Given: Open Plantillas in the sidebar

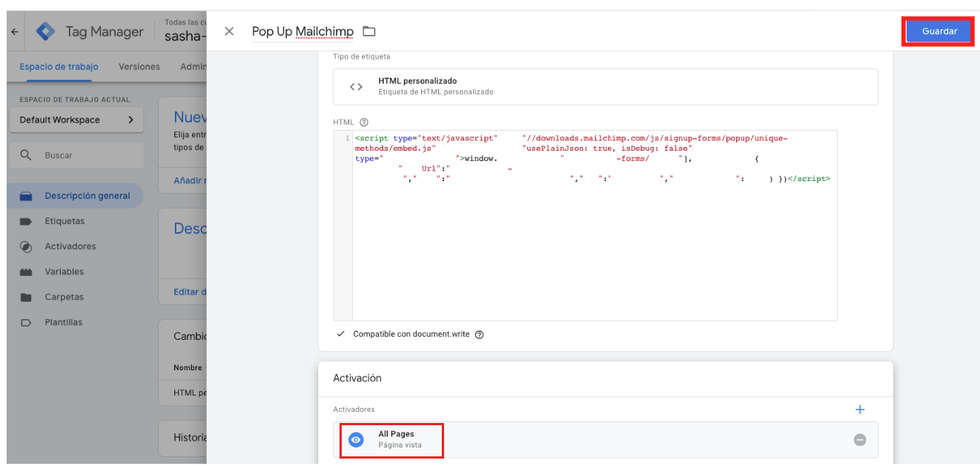Looking at the screenshot, I should coord(64,322).
